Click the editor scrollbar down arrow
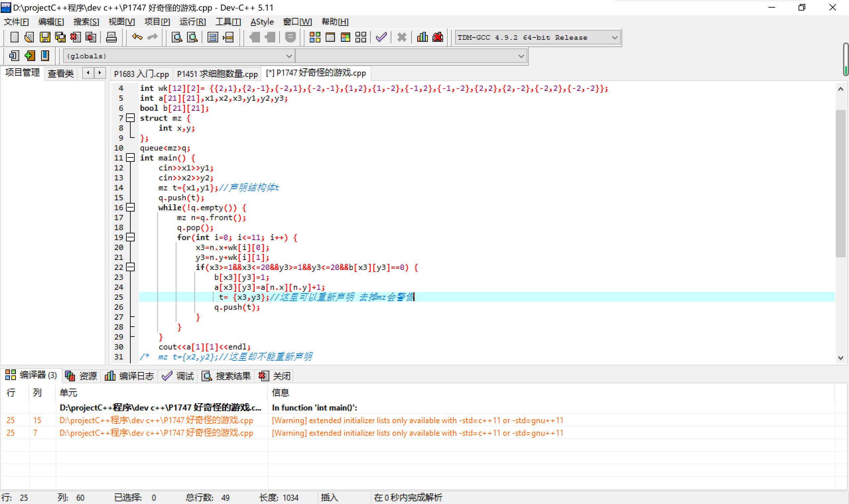The width and height of the screenshot is (849, 504). (x=840, y=358)
